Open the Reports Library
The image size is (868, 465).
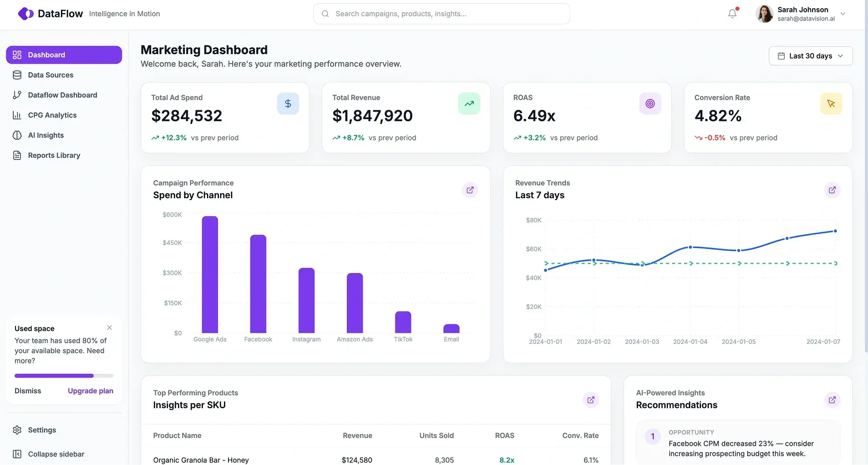[x=54, y=155]
